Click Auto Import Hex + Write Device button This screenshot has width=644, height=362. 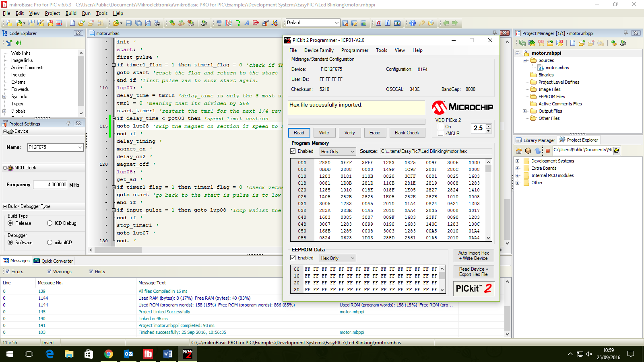[474, 256]
